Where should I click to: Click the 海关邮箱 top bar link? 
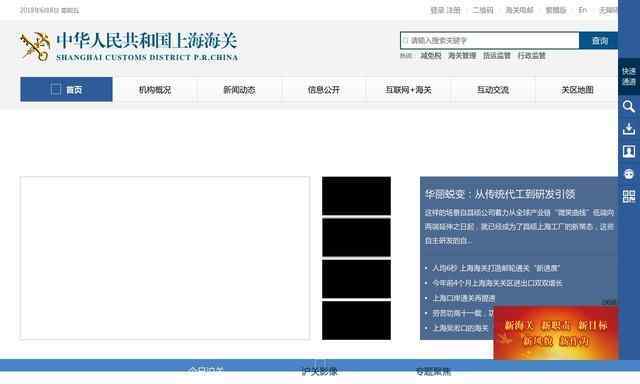click(519, 10)
